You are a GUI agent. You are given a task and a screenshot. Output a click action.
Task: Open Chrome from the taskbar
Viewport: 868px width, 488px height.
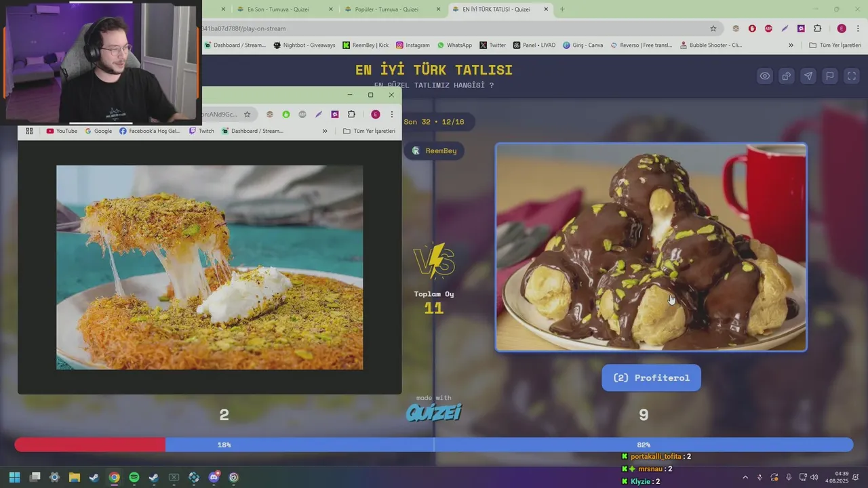(x=115, y=477)
